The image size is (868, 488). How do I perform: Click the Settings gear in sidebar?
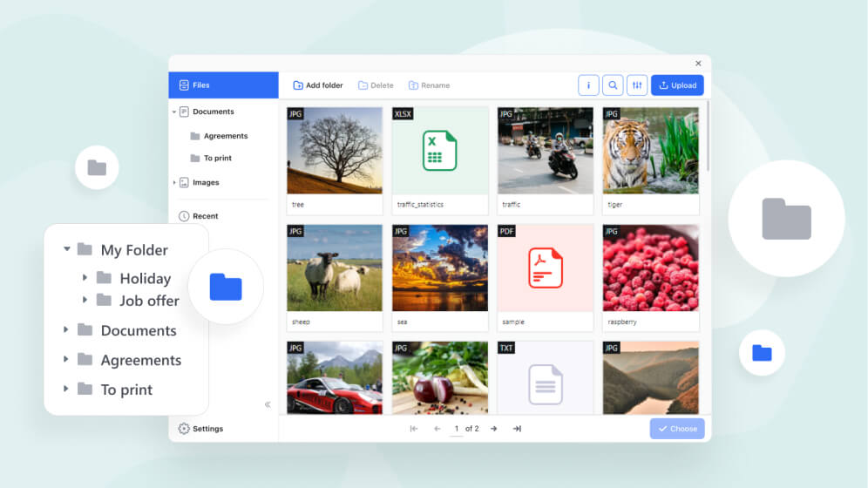(x=184, y=429)
